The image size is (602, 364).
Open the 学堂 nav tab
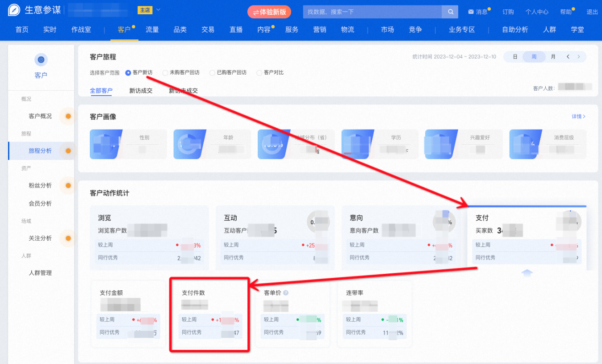point(577,29)
